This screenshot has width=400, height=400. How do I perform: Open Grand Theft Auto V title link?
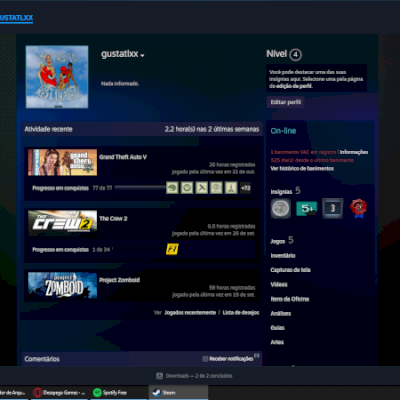click(x=123, y=157)
